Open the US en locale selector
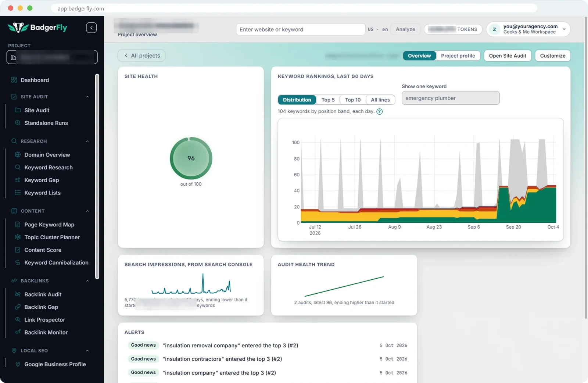 pos(377,29)
